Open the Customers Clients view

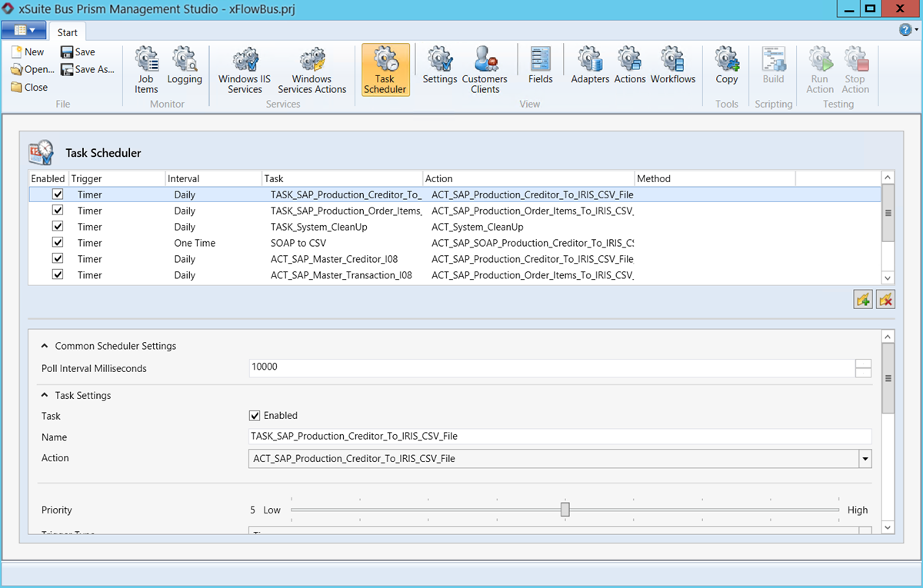(485, 69)
